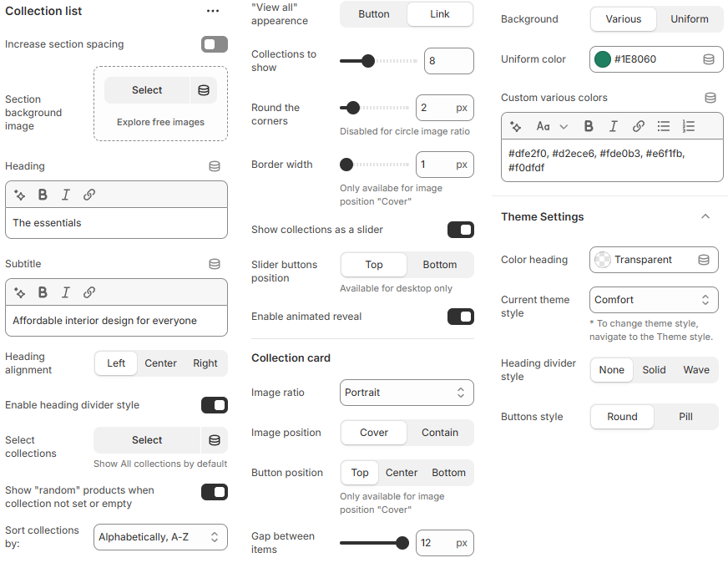Viewport: 728px width, 573px height.
Task: Set button position to Bottom
Action: point(448,473)
